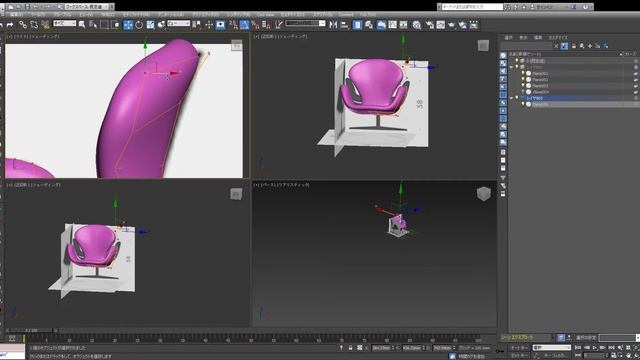Click the search field in the title bar

coord(472,7)
